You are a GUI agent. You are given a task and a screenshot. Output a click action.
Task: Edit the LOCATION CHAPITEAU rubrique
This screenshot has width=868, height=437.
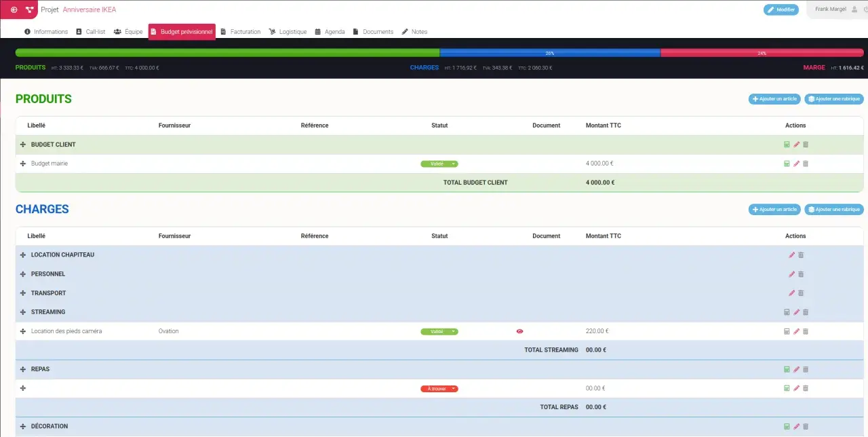coord(791,255)
